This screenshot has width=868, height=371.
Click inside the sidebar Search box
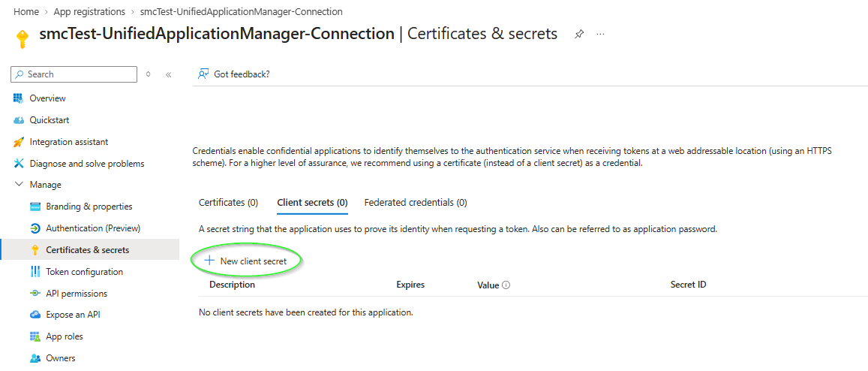coord(74,74)
